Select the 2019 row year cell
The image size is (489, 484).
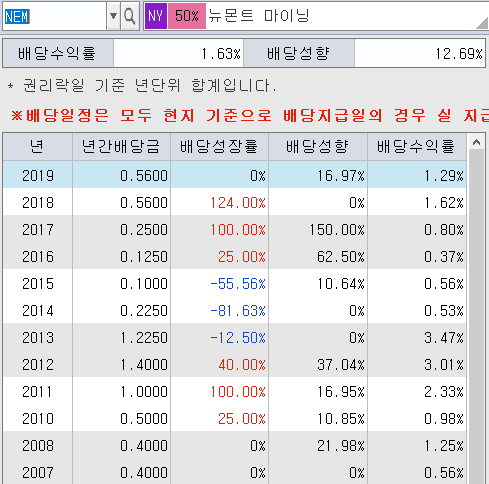click(x=38, y=176)
